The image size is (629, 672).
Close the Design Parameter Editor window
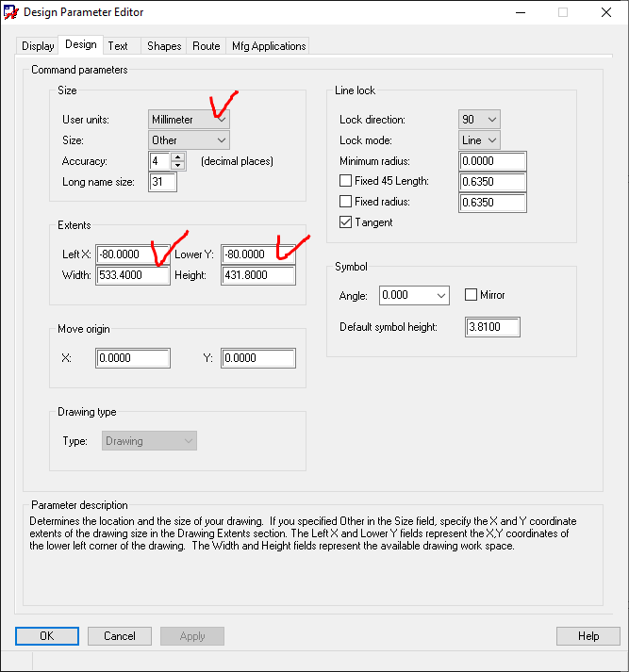click(x=606, y=12)
